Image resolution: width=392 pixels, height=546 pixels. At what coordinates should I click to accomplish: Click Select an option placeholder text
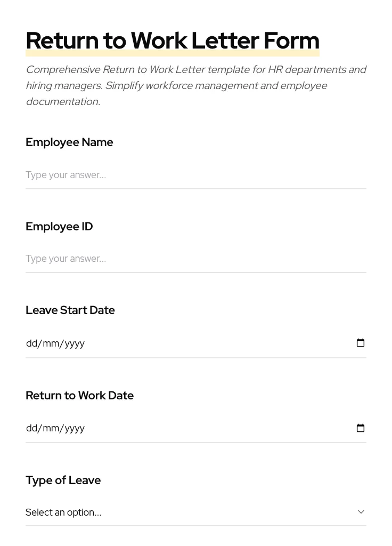click(63, 512)
